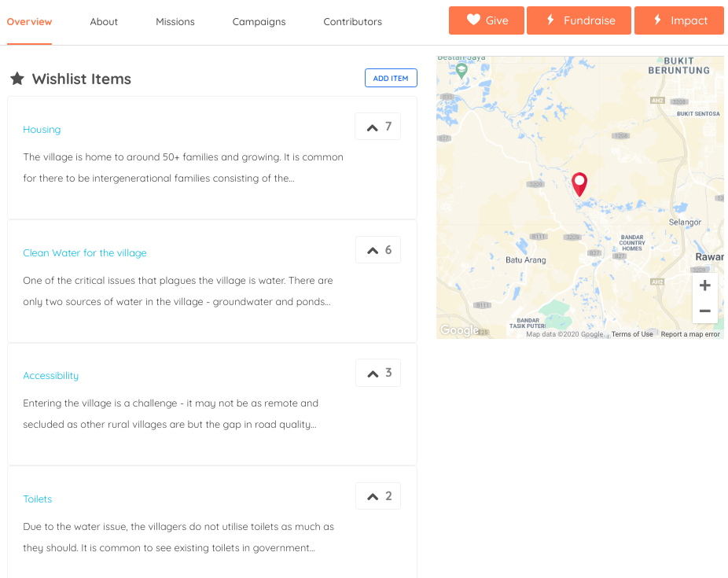Screen dimensions: 728x578
Task: Upvote the Housing wishlist item
Action: click(x=378, y=127)
